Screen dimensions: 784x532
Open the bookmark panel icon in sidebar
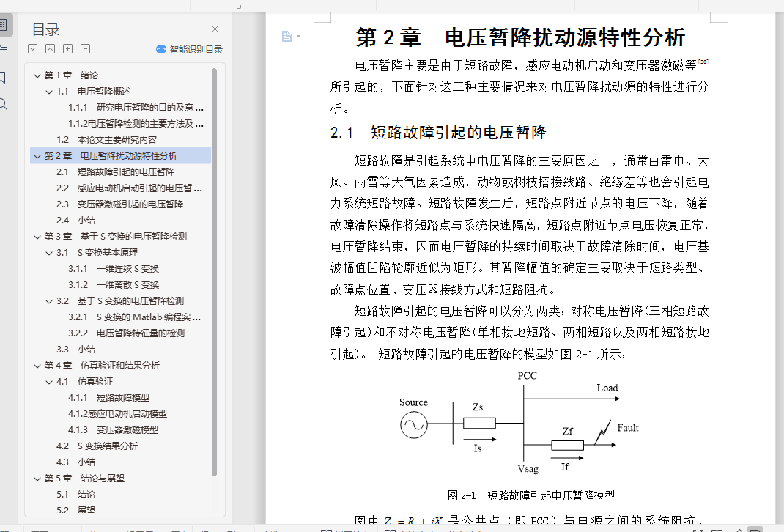pyautogui.click(x=2, y=77)
